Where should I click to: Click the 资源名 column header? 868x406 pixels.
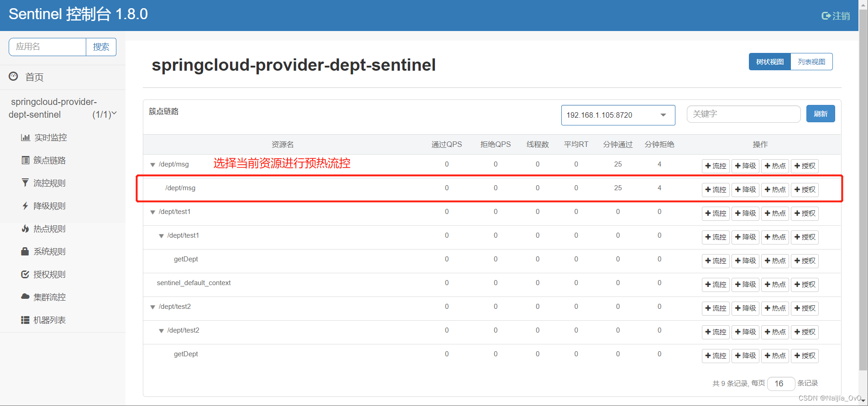pyautogui.click(x=282, y=144)
